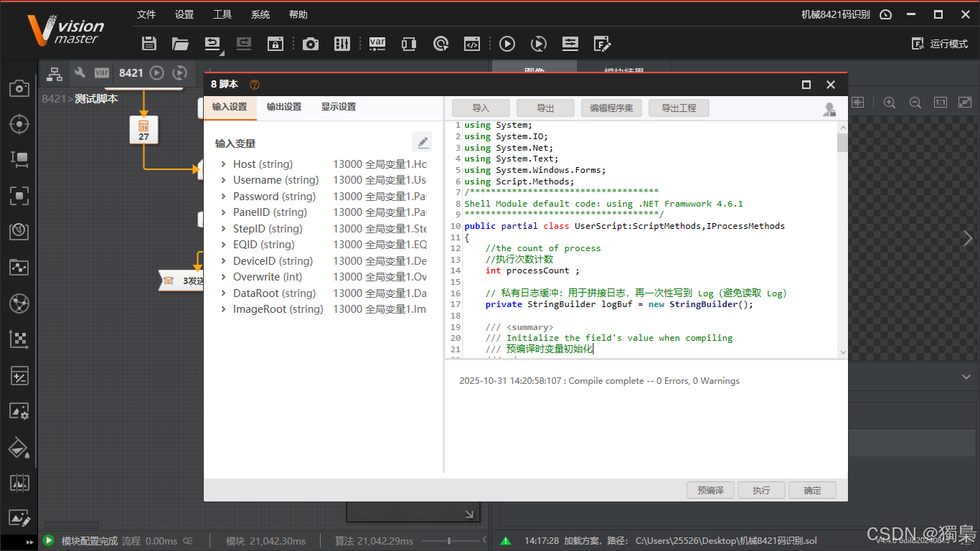Screen dimensions: 980x551
Task: Switch to 显示设置 tab
Action: (x=339, y=107)
